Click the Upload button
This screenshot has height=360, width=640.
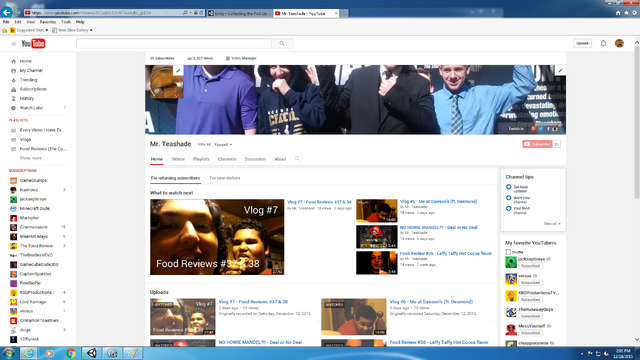582,43
